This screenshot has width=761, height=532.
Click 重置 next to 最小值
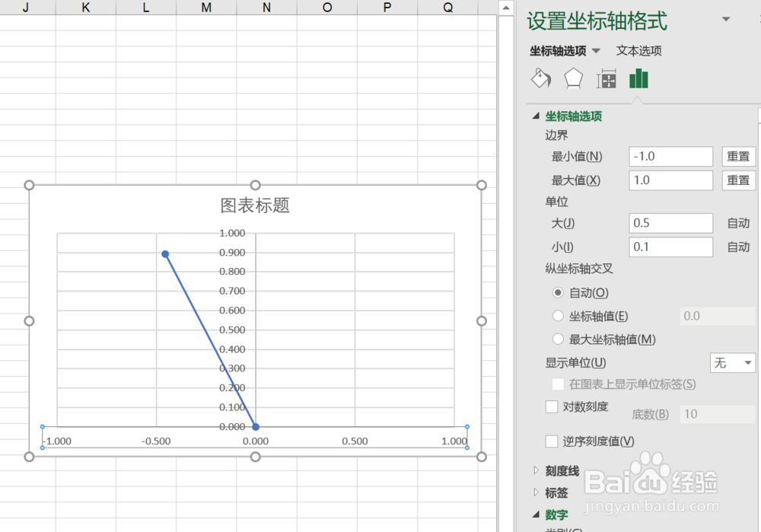pos(738,156)
